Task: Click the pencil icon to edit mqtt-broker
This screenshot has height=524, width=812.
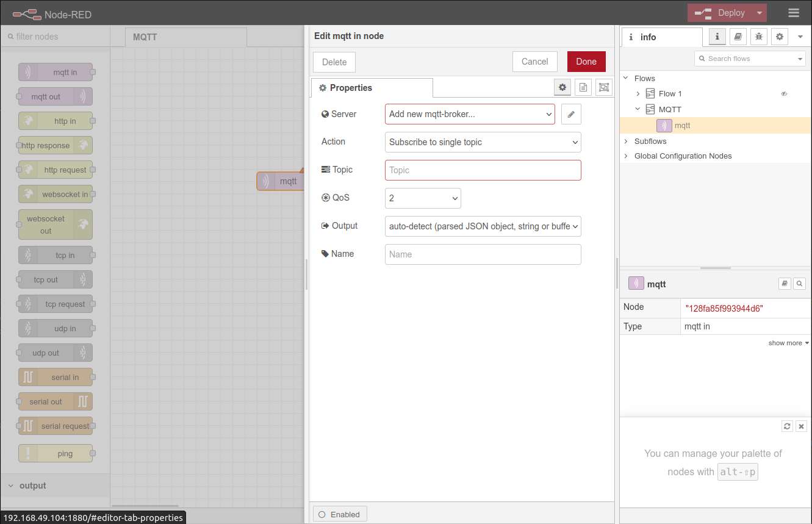Action: pos(570,114)
